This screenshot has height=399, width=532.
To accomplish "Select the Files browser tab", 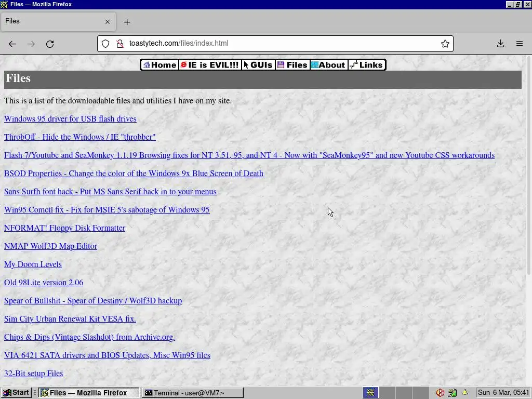I will (58, 21).
